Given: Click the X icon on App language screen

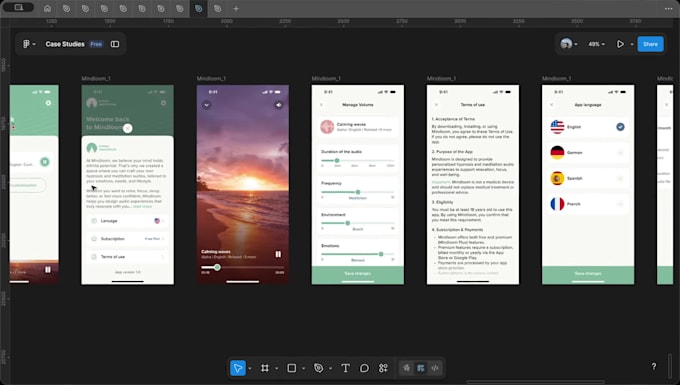Looking at the screenshot, I should click(x=552, y=105).
